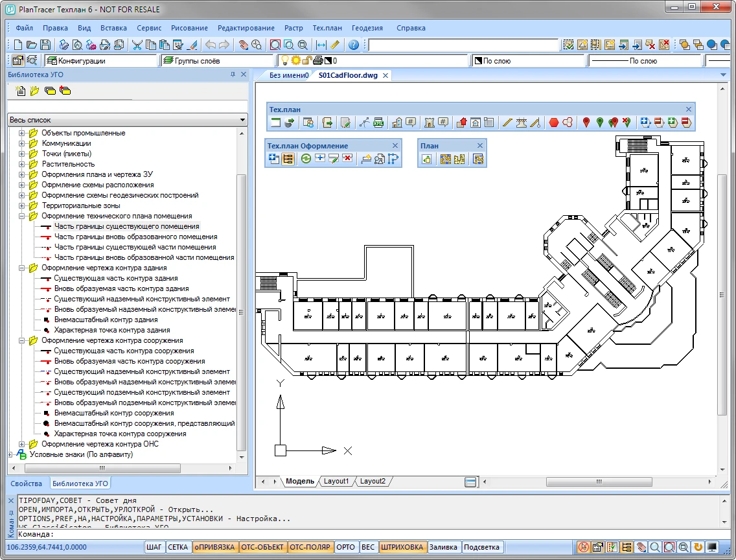736x560 pixels.
Task: Click the Undo arrow icon
Action: click(210, 45)
